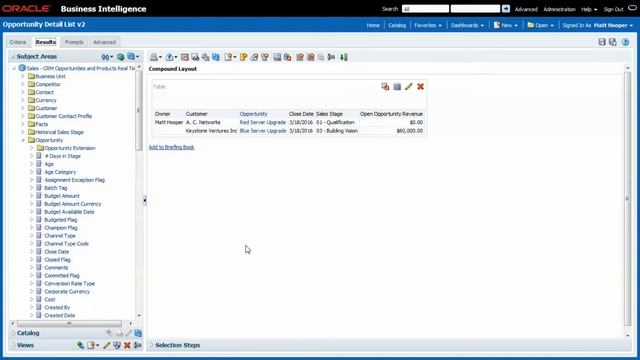Click the search go arrow button
This screenshot has width=640, height=360.
pos(506,9)
